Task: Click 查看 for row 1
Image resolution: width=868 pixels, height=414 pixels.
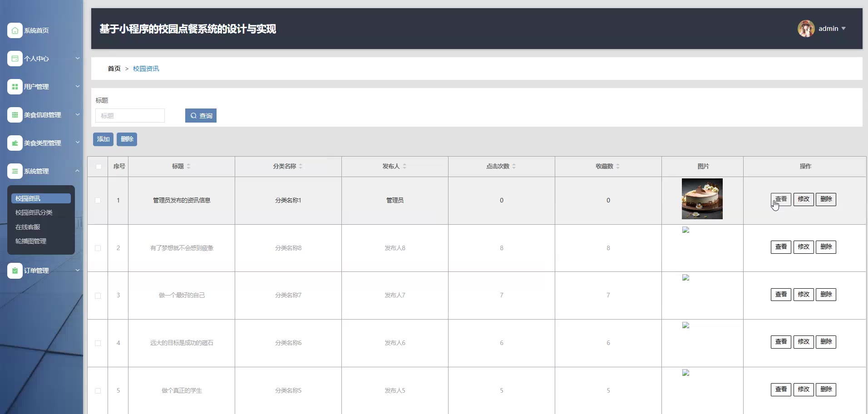Action: click(x=781, y=199)
